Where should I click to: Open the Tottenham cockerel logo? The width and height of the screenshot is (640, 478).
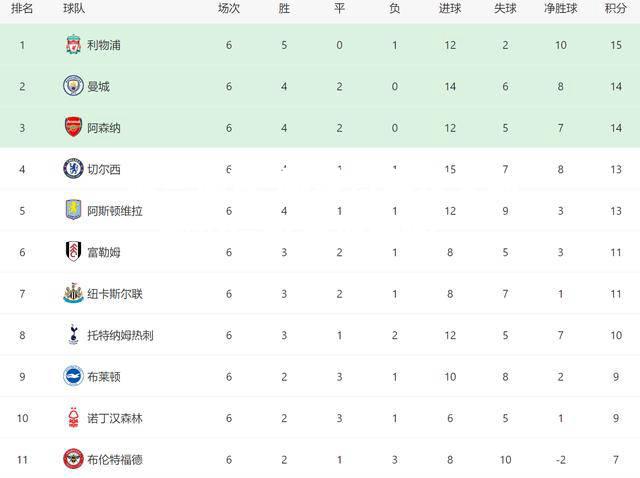[73, 335]
